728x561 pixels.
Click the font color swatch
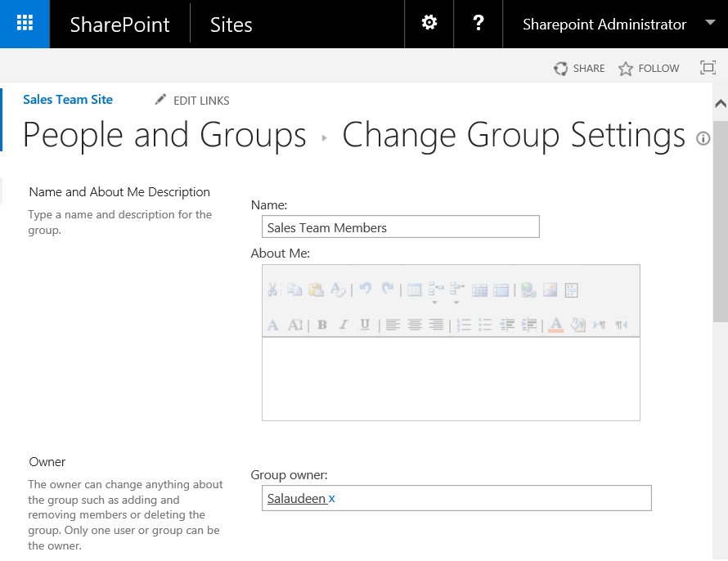pyautogui.click(x=555, y=324)
